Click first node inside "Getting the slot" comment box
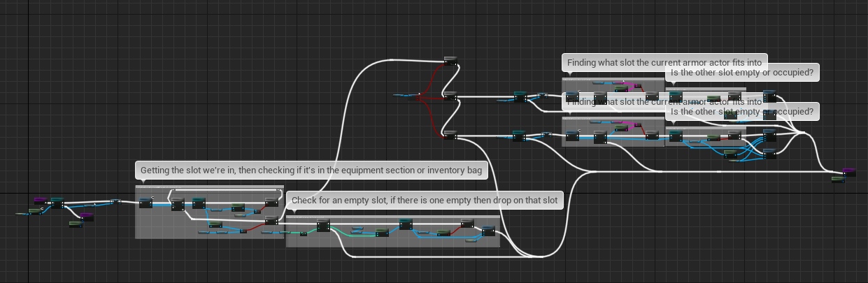The width and height of the screenshot is (868, 283). pos(145,203)
